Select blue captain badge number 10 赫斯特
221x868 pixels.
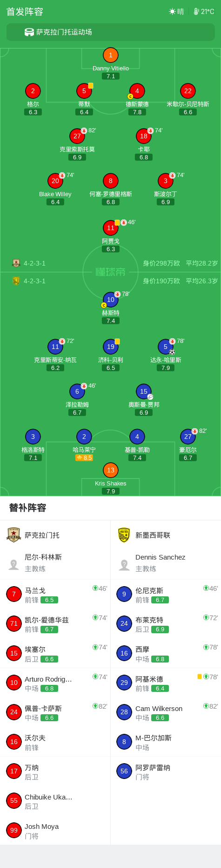click(x=111, y=300)
